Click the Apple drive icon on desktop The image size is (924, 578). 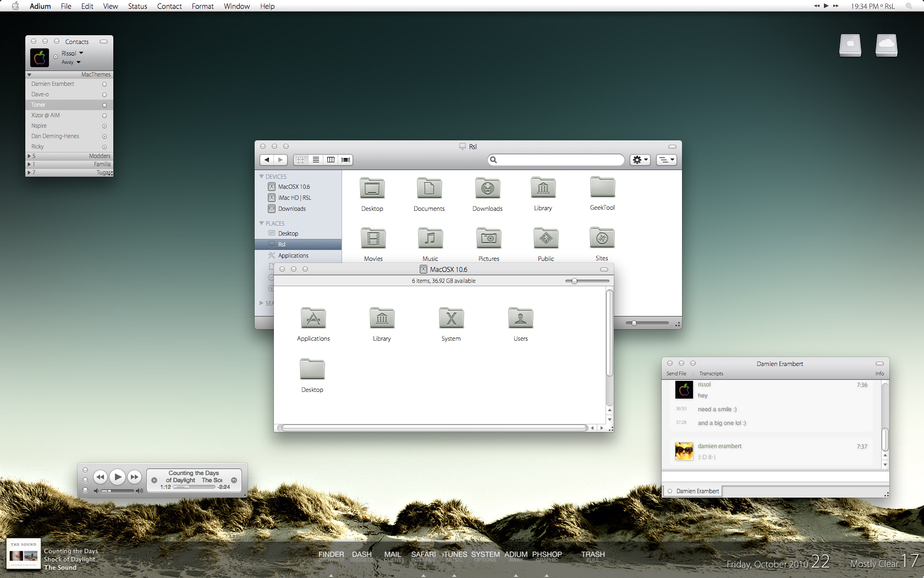(x=850, y=45)
